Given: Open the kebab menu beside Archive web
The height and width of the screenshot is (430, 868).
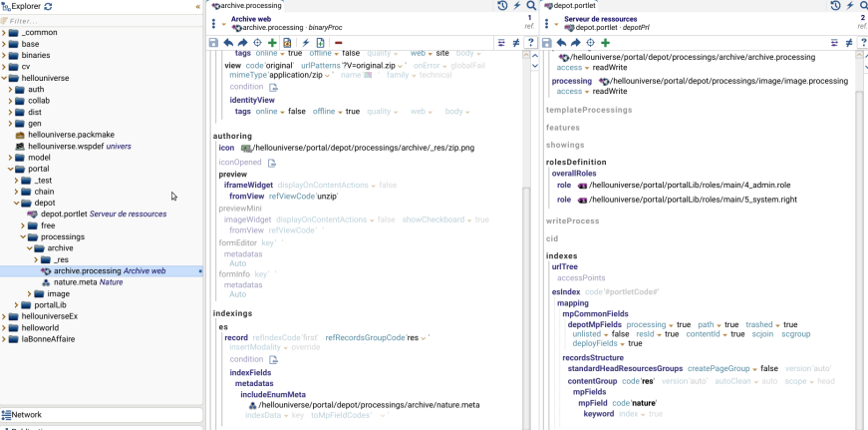Looking at the screenshot, I should tap(214, 23).
